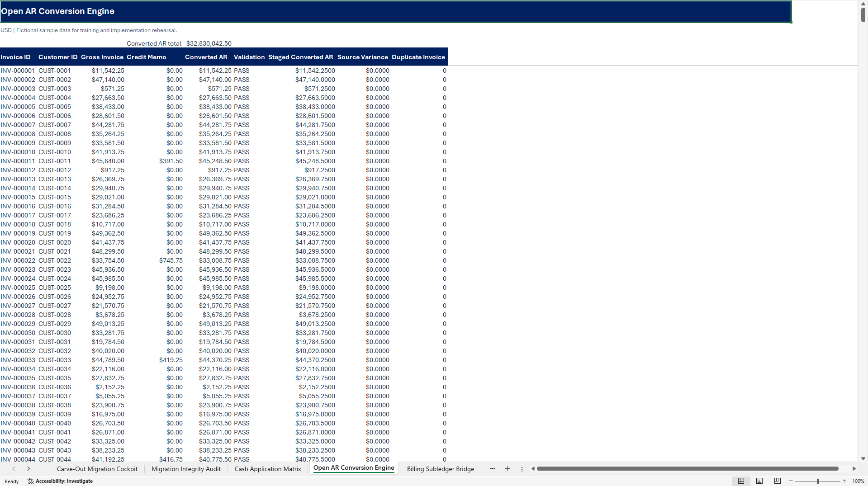Select the Open AR Conversion Engine title cell

tap(396, 11)
